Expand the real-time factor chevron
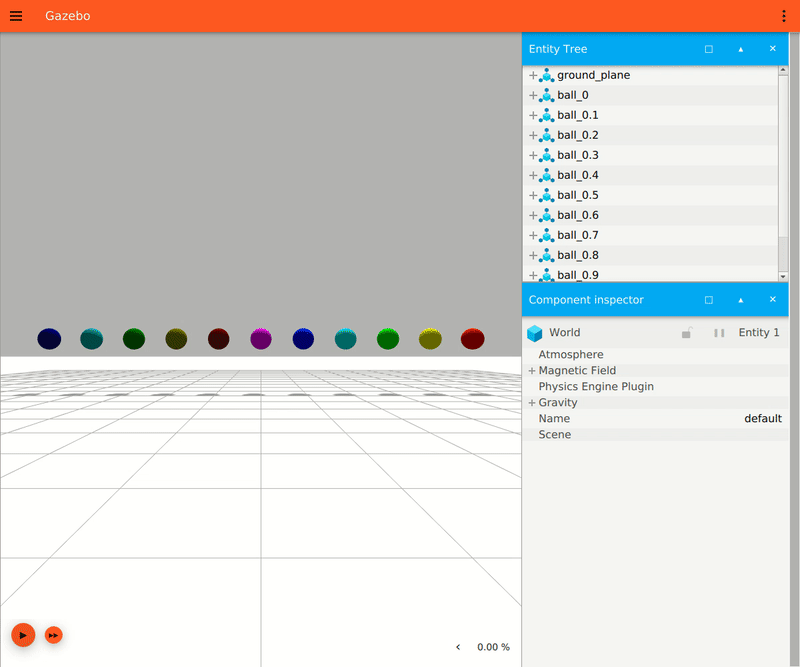The height and width of the screenshot is (667, 800). pyautogui.click(x=459, y=647)
